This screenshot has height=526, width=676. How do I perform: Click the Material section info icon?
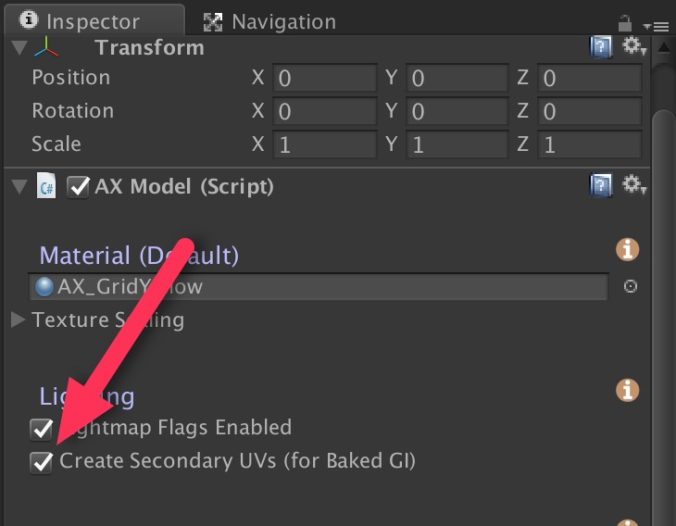[x=627, y=250]
